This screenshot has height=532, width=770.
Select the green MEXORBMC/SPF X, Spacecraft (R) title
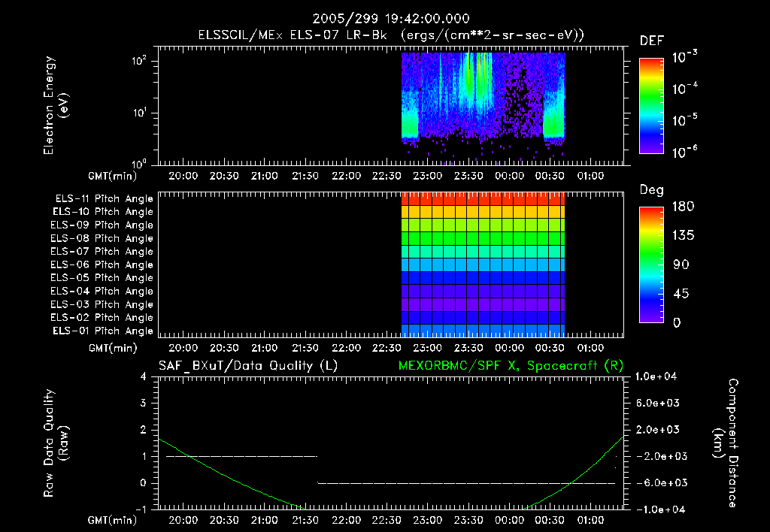[x=511, y=366]
